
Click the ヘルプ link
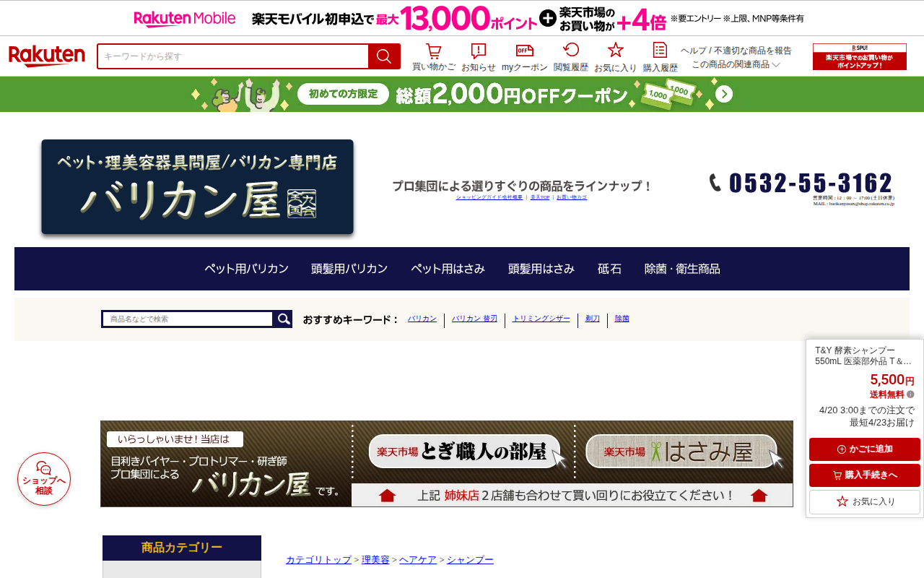[x=694, y=51]
